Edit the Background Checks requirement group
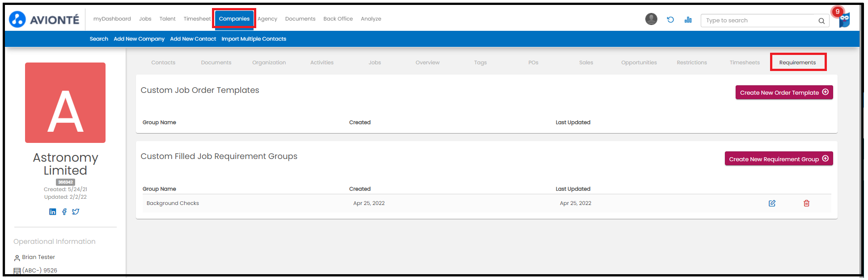This screenshot has width=868, height=280. pyautogui.click(x=772, y=203)
